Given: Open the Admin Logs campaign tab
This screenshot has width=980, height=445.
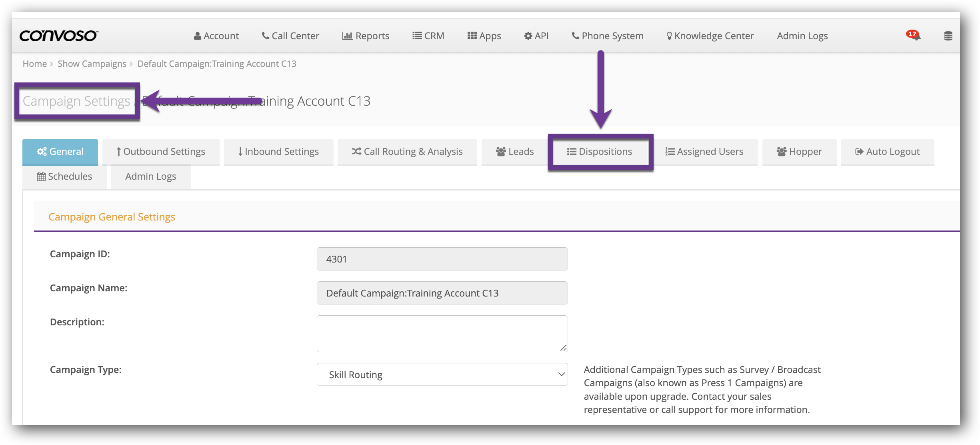Looking at the screenshot, I should [x=150, y=176].
